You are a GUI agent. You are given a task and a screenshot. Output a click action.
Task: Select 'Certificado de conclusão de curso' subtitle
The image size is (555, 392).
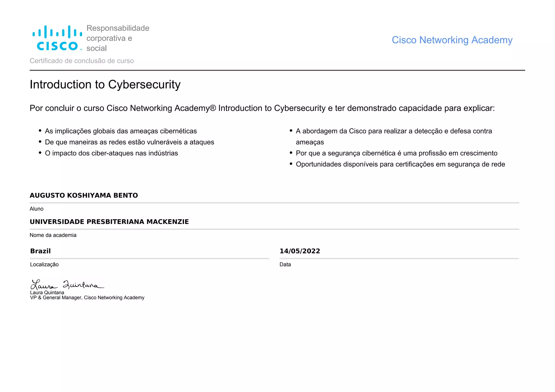point(82,61)
